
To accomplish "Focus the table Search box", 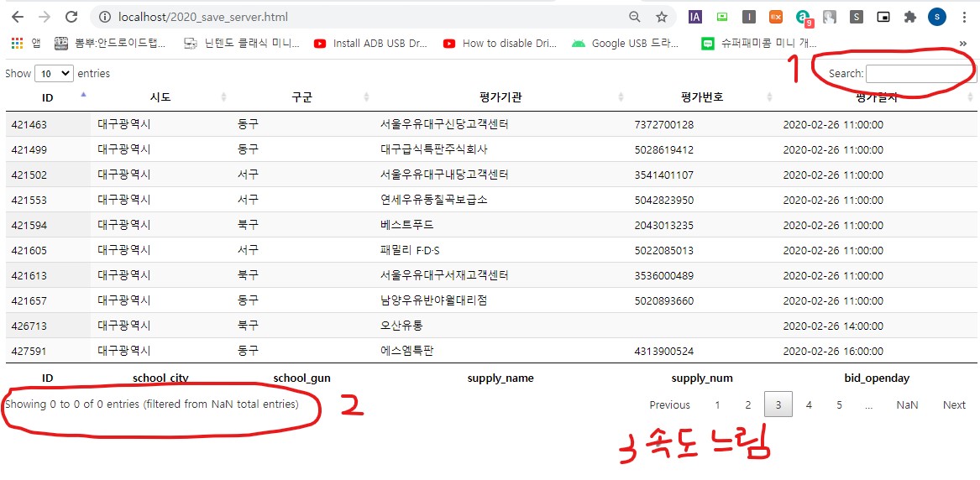I will [x=920, y=74].
